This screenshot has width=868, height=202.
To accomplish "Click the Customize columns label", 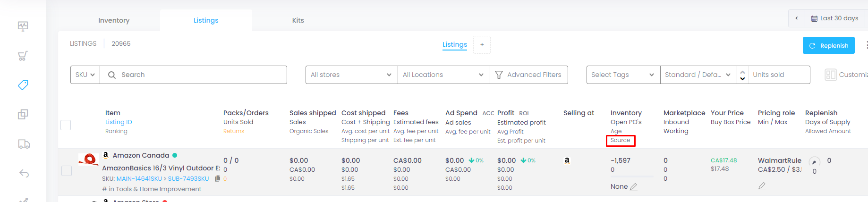I will pos(853,75).
